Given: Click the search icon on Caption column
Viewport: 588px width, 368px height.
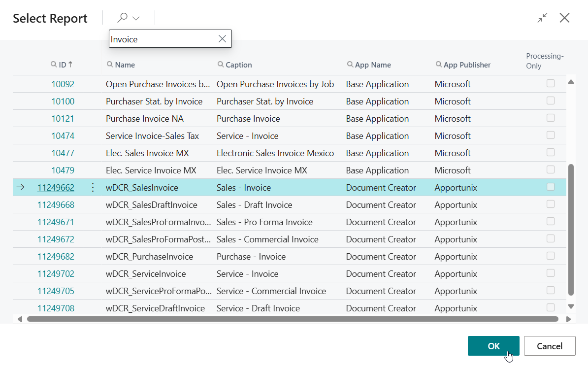Looking at the screenshot, I should pyautogui.click(x=221, y=65).
